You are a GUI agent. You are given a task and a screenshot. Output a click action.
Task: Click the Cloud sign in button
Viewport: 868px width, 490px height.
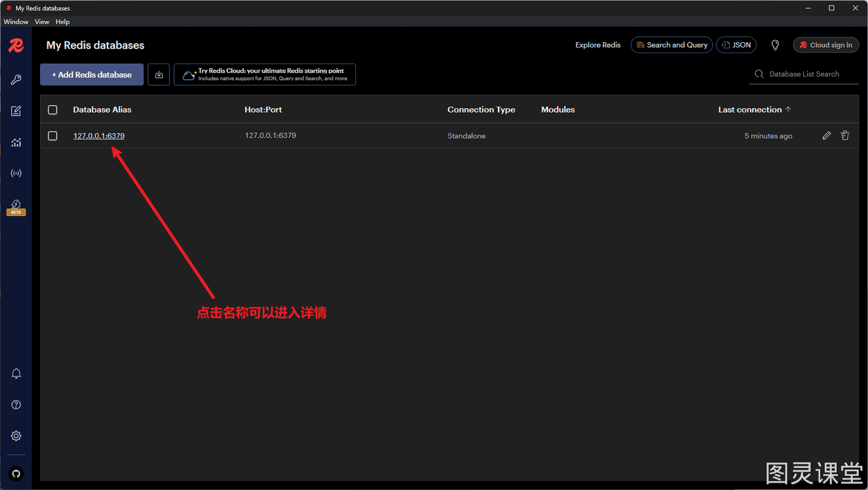coord(826,45)
